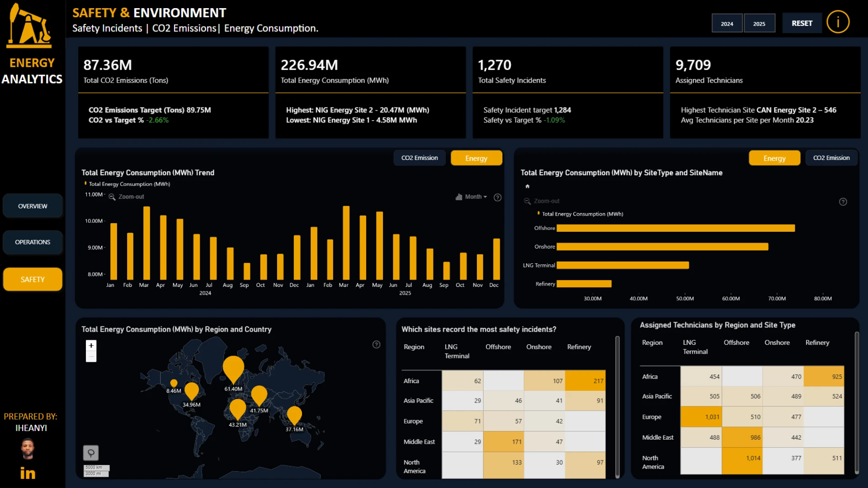Open the trend chart help icon
The image size is (868, 488).
(x=497, y=197)
